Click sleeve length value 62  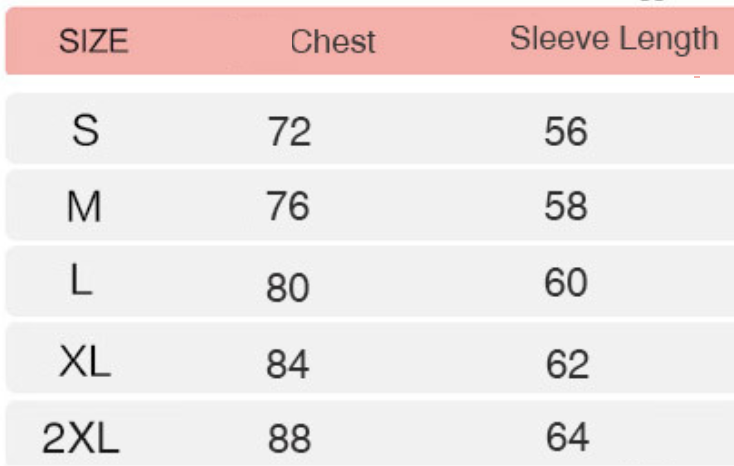point(565,363)
